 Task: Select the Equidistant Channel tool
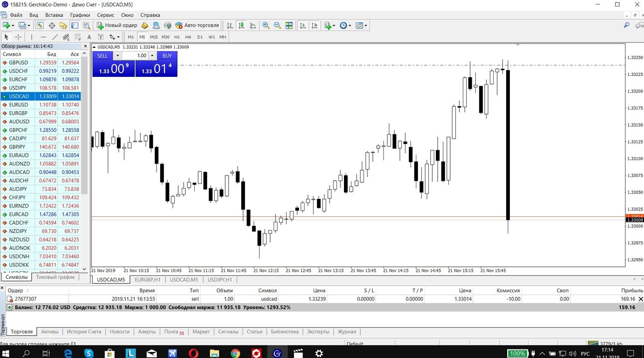click(x=66, y=37)
